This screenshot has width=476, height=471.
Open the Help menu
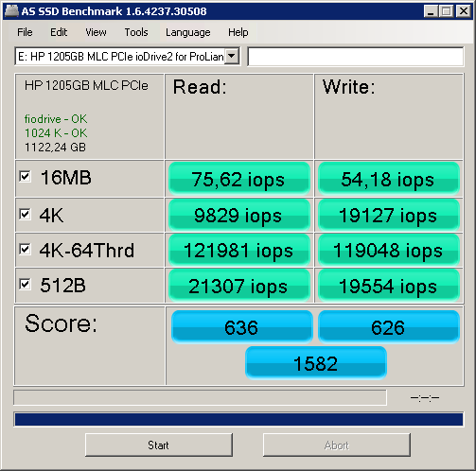(238, 32)
